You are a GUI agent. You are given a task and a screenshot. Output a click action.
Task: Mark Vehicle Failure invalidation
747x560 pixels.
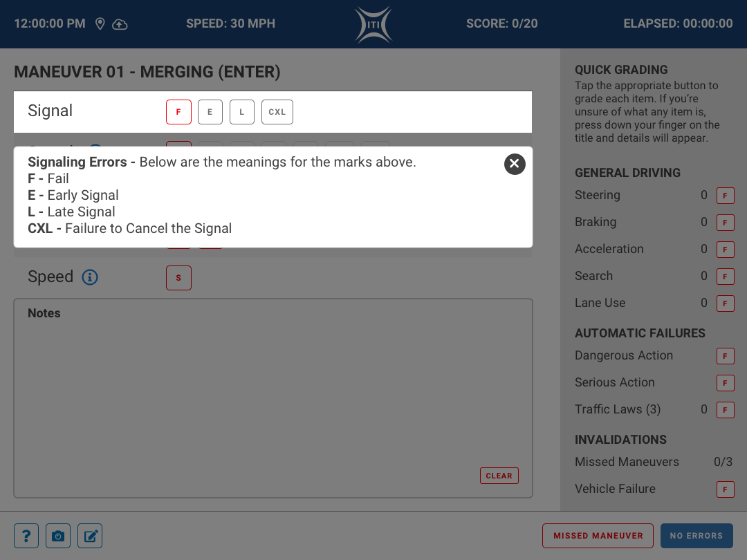pyautogui.click(x=725, y=489)
